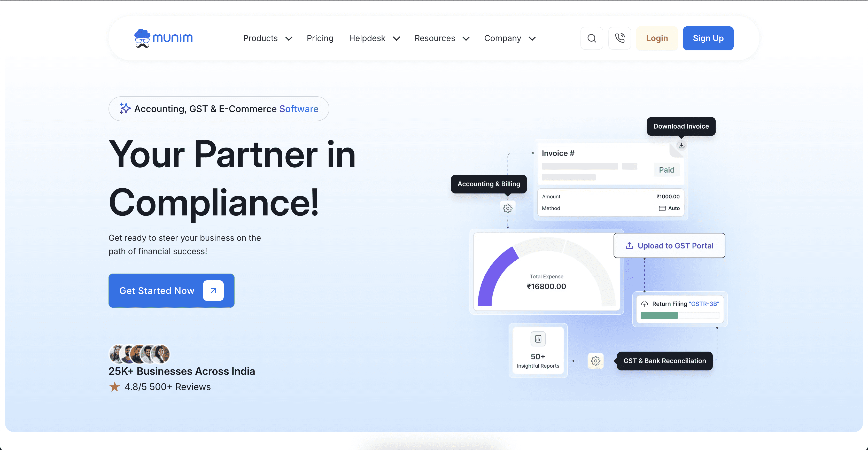Click the blue word "Software" in the badge
Image resolution: width=868 pixels, height=450 pixels.
tap(299, 109)
